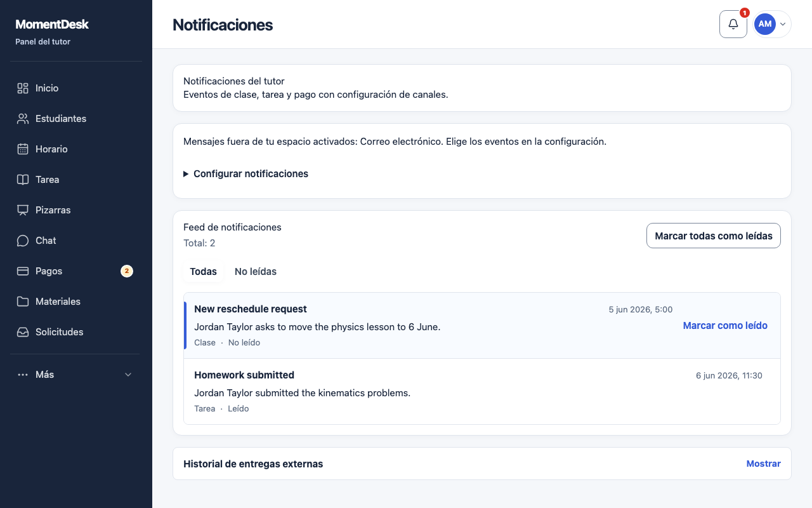
Task: Go to Horario menu item
Action: click(76, 149)
